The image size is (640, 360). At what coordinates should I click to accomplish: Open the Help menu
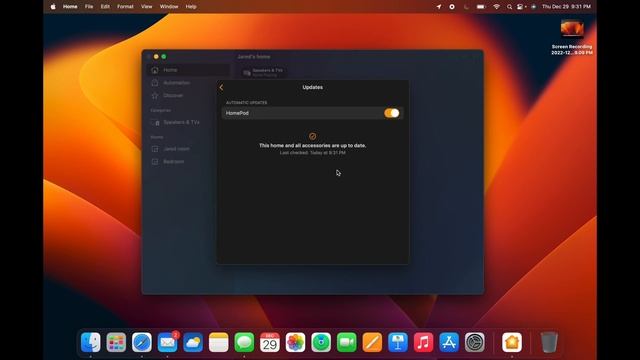pos(191,7)
